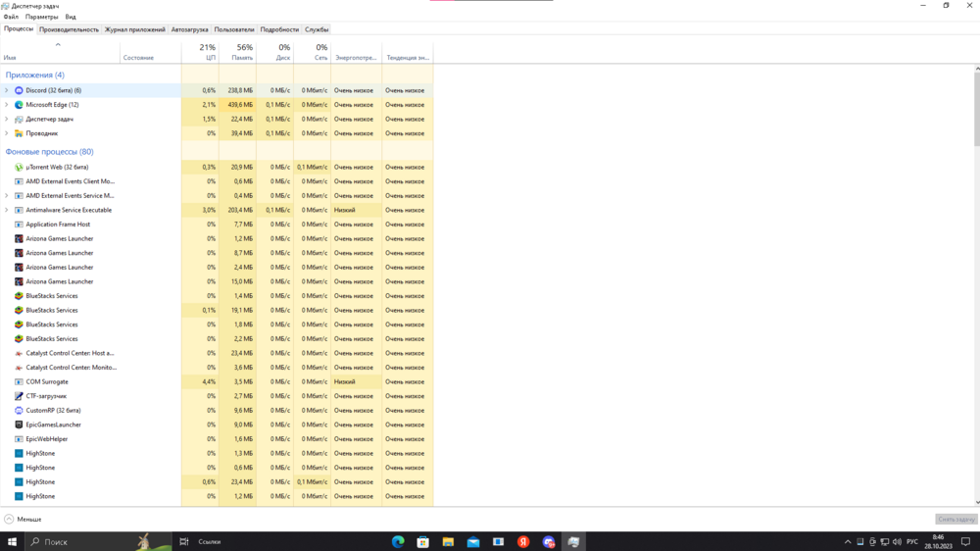Expand the Discord process group
Image resolution: width=980 pixels, height=551 pixels.
(7, 90)
